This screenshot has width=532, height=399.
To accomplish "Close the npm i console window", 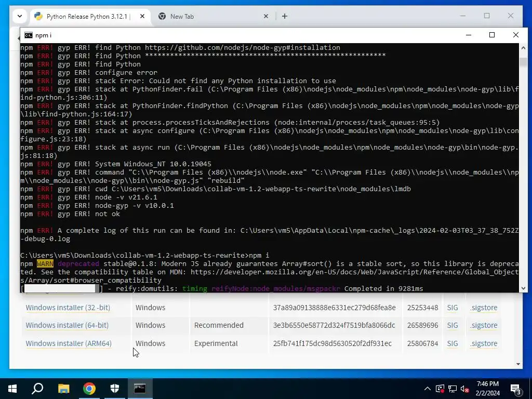I will 516,35.
